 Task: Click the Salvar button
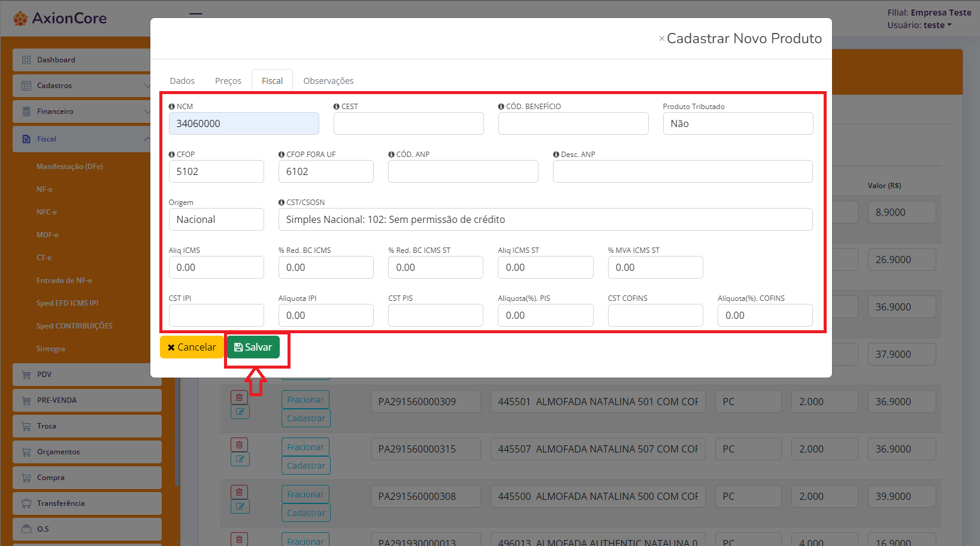(253, 347)
